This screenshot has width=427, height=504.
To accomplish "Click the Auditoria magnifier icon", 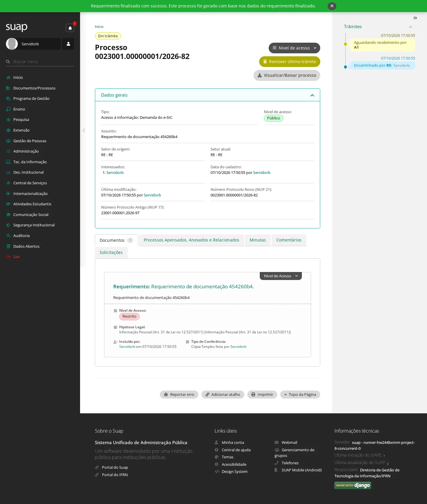I will [8, 236].
